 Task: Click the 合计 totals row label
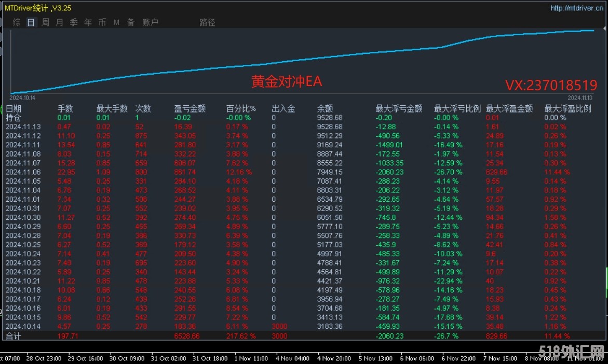(13, 336)
